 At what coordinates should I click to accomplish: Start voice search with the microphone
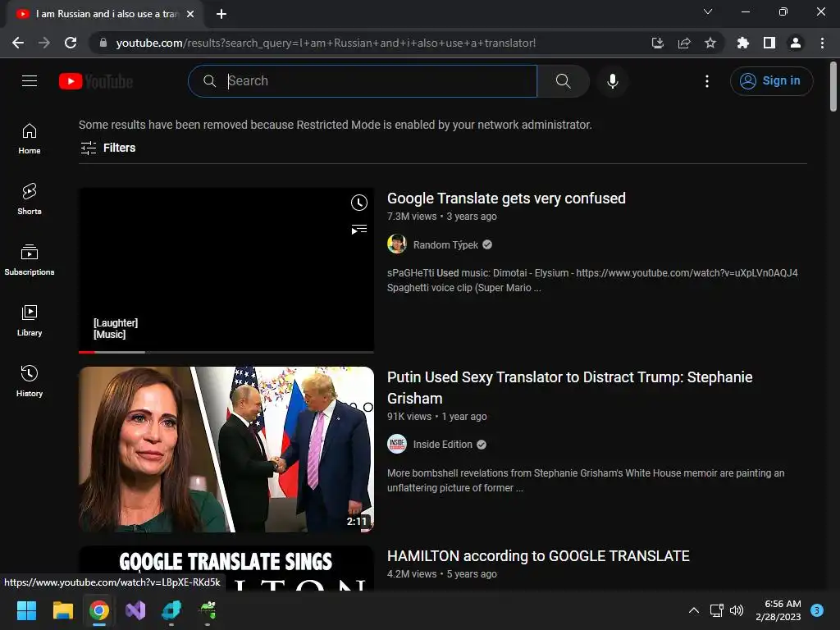tap(613, 81)
